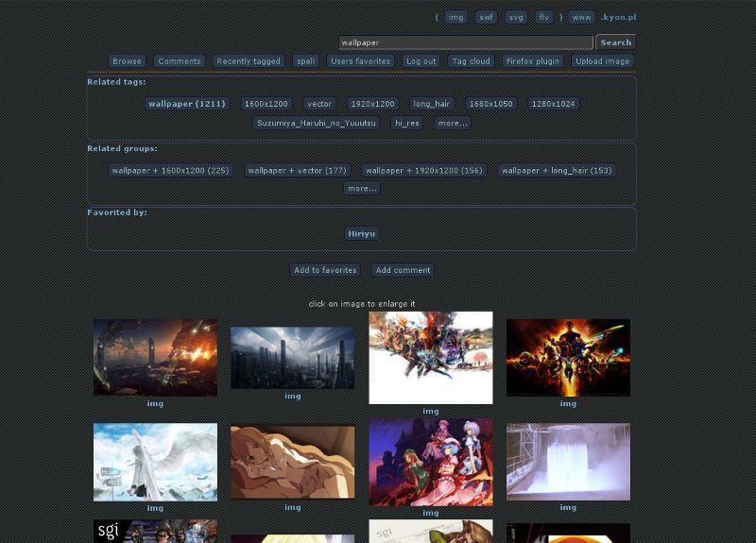Focus the wallpaper search field
The height and width of the screenshot is (543, 756).
[x=466, y=42]
